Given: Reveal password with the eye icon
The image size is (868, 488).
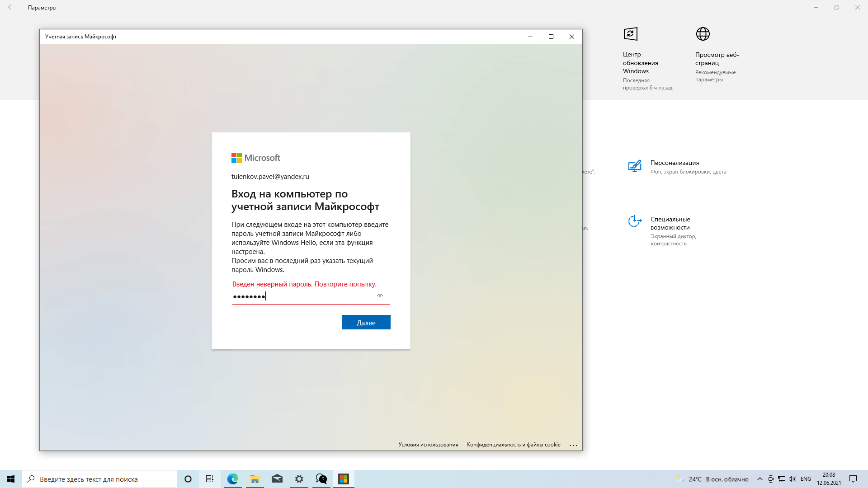Looking at the screenshot, I should click(x=380, y=296).
